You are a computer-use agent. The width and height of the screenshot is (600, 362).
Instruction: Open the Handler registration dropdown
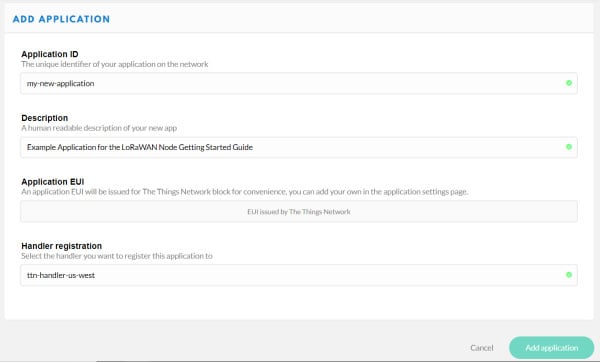click(299, 275)
